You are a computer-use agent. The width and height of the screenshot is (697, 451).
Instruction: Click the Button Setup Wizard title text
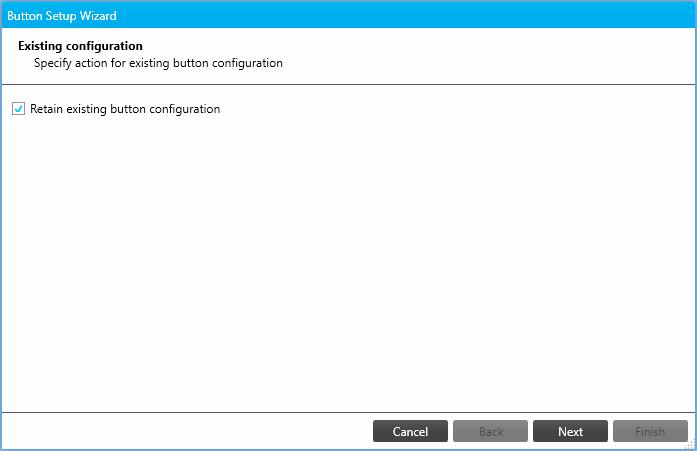[x=62, y=15]
